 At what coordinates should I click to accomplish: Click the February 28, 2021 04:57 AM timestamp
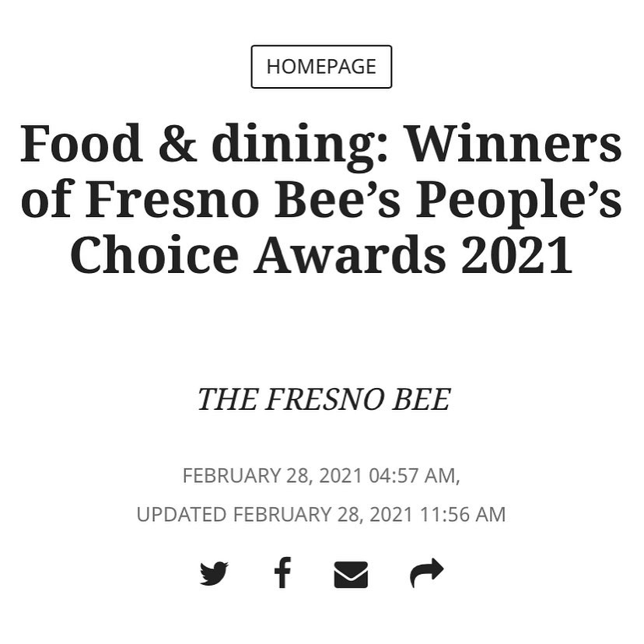coord(321,475)
